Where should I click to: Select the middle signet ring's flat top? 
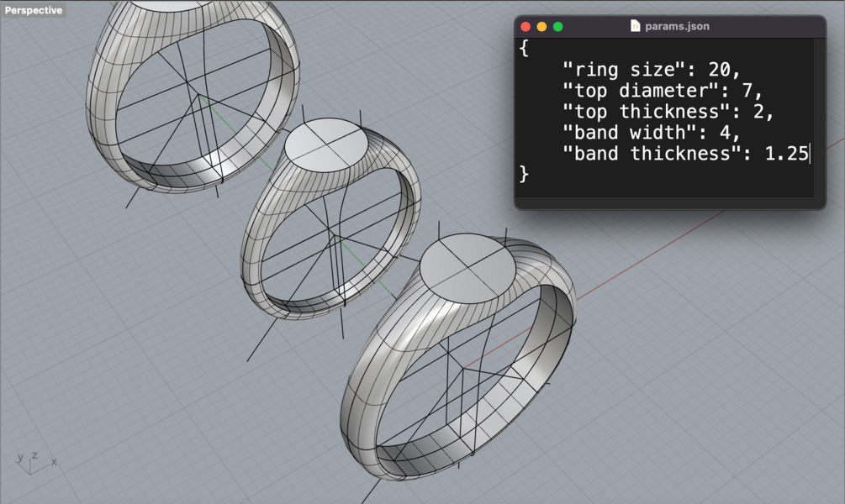(x=326, y=145)
